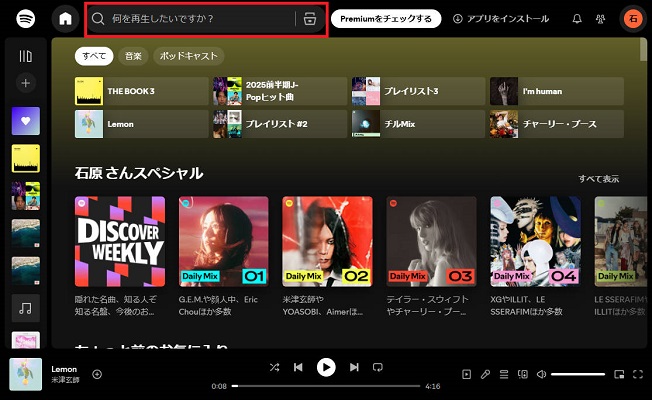Select the 音楽 filter tab

tap(133, 56)
